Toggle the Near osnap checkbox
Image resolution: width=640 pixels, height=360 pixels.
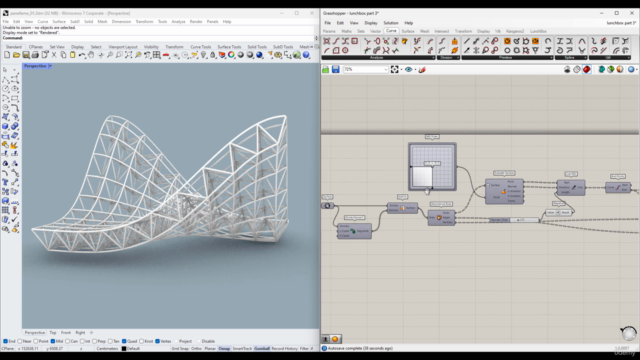click(x=20, y=341)
